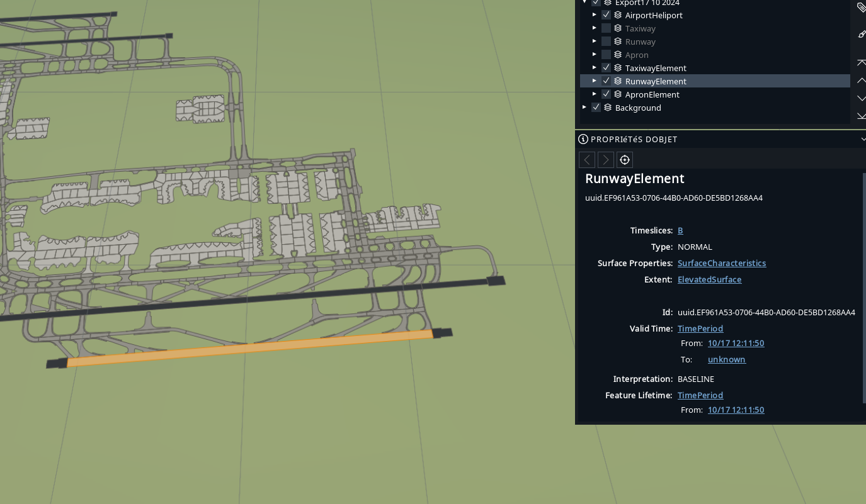Open the SurfaceCharacteristics link

click(722, 263)
